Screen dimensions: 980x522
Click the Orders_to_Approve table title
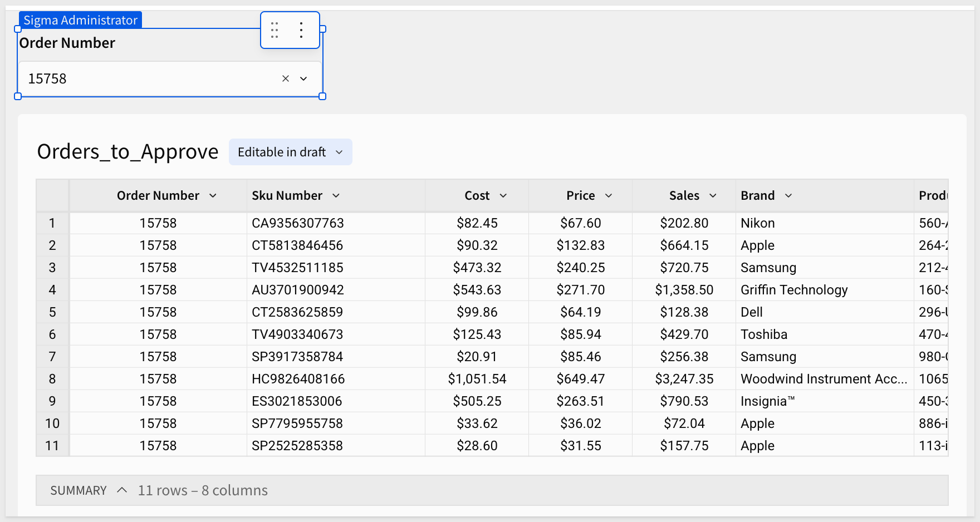(128, 152)
